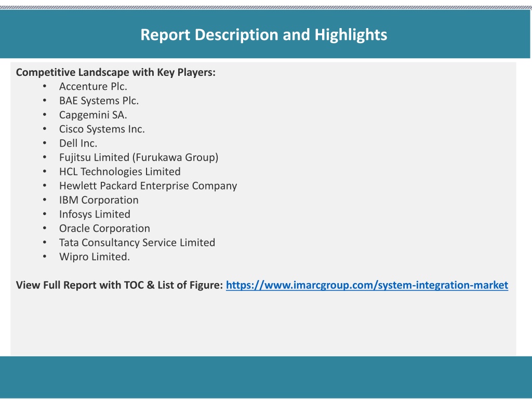
Task: Click the "Infosys Limited" entry
Action: (x=95, y=214)
